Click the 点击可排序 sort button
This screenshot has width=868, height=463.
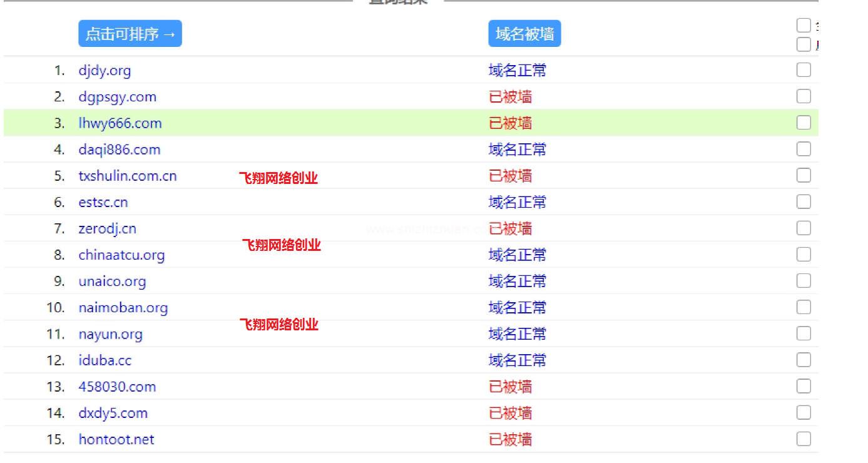click(130, 34)
